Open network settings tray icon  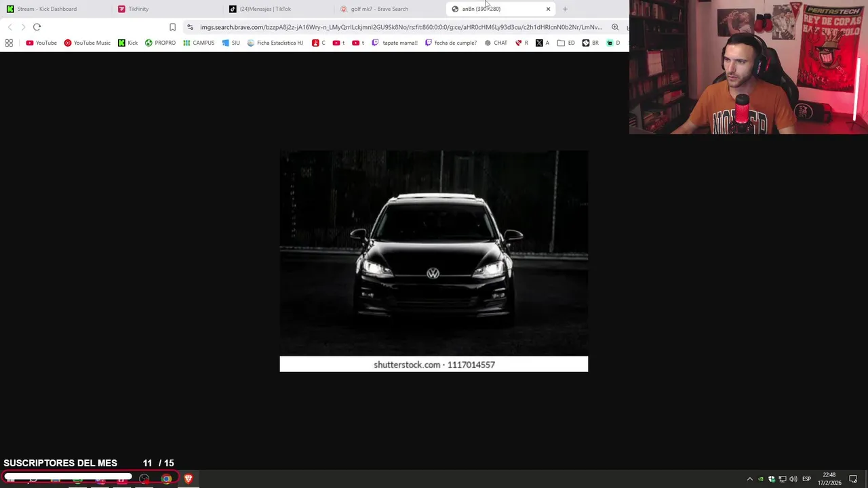click(x=782, y=479)
